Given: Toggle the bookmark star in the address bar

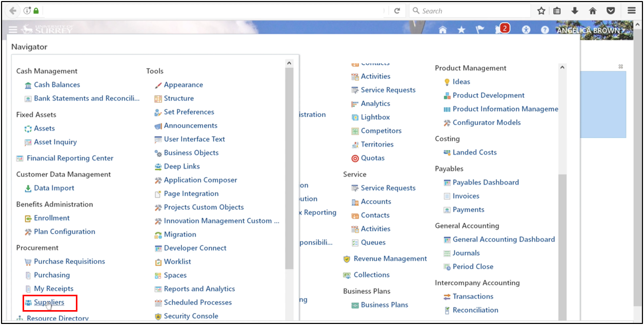Looking at the screenshot, I should coord(540,10).
